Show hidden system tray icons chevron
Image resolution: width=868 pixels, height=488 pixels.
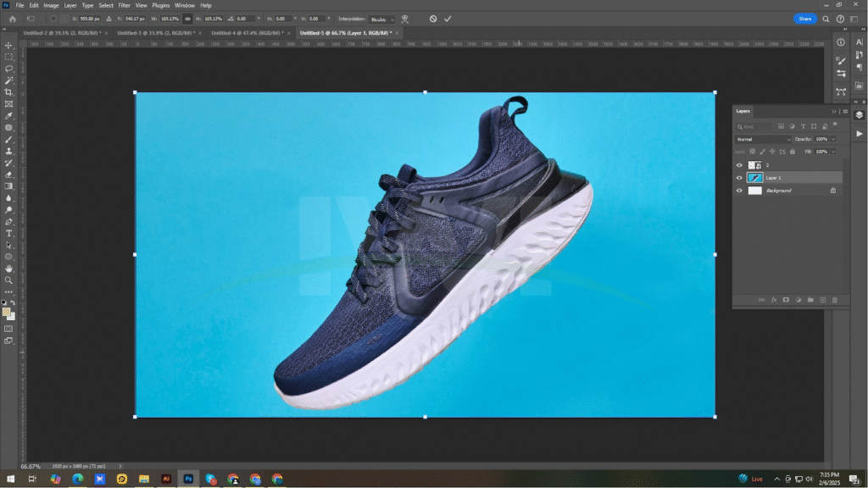coord(776,480)
